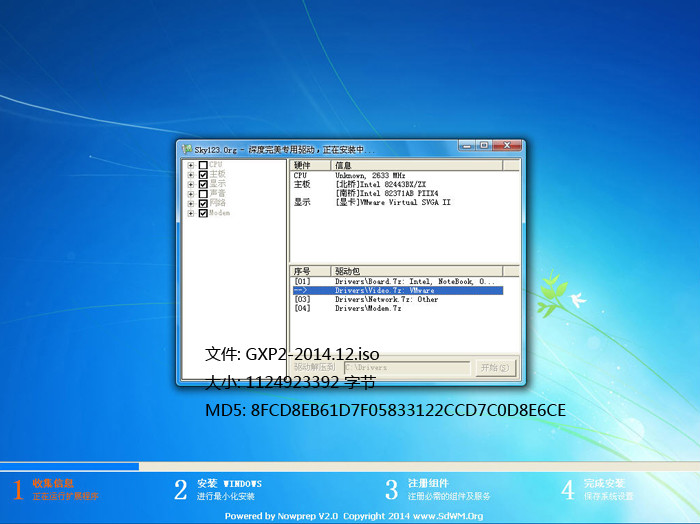This screenshot has width=700, height=524.
Task: Click the VMware Virtual SVGA II entry
Action: point(393,202)
